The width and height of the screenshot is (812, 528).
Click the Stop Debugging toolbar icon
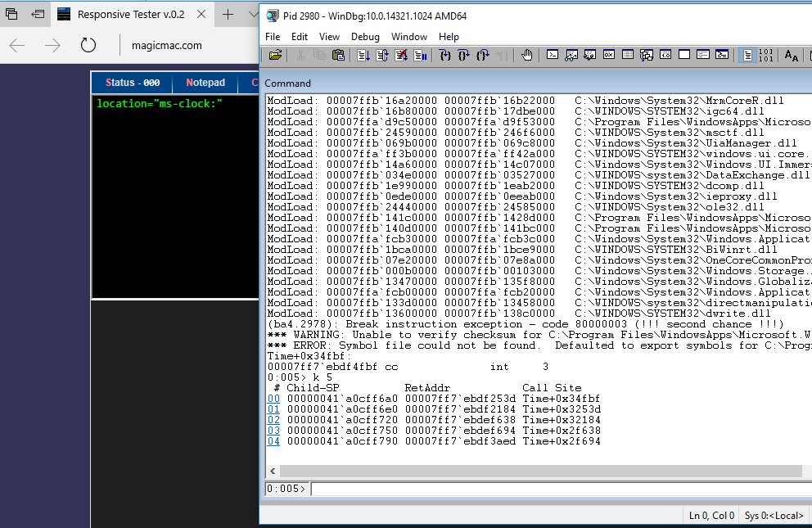click(x=401, y=56)
